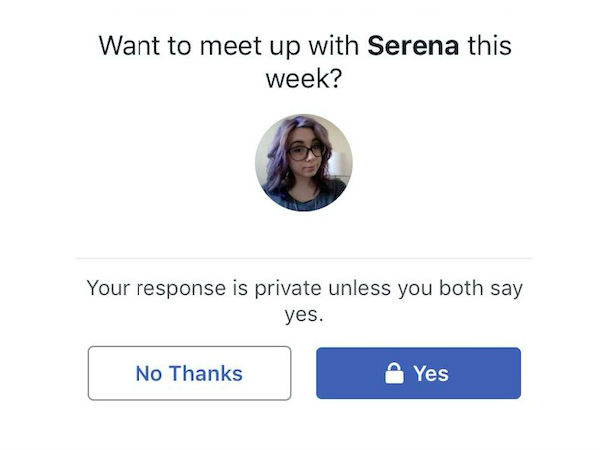Screen dimensions: 600x450
Task: Click the lock icon on Yes button
Action: pos(395,374)
